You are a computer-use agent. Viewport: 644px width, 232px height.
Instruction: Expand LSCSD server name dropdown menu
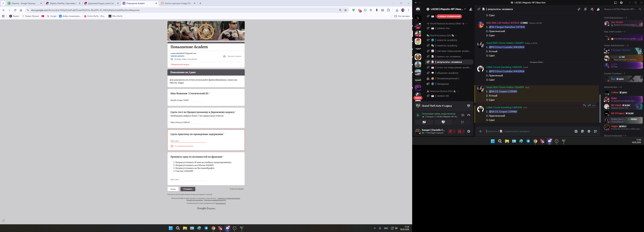(x=465, y=9)
